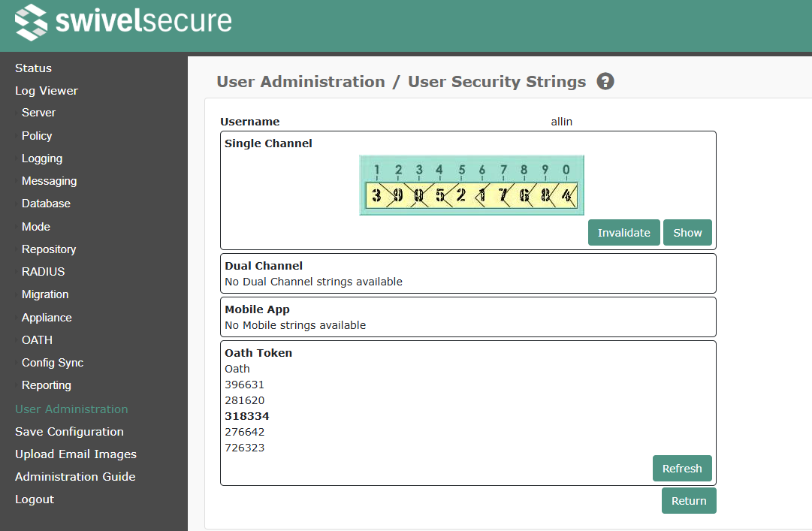
Task: Click the Swivel Secure logo
Action: tap(123, 22)
